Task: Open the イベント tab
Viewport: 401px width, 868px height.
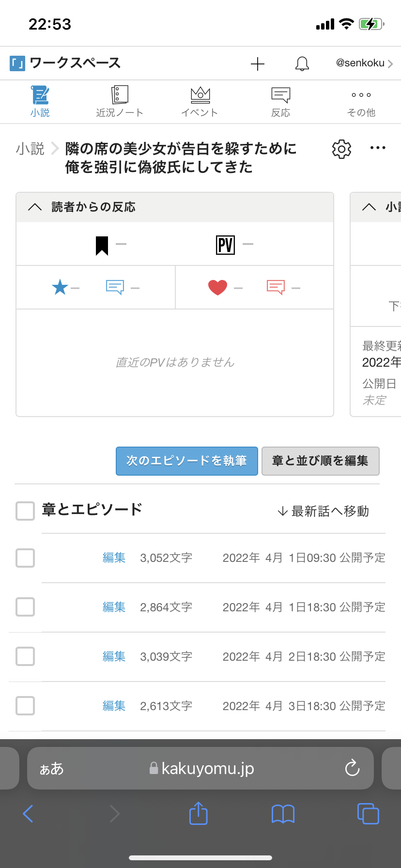Action: tap(200, 102)
